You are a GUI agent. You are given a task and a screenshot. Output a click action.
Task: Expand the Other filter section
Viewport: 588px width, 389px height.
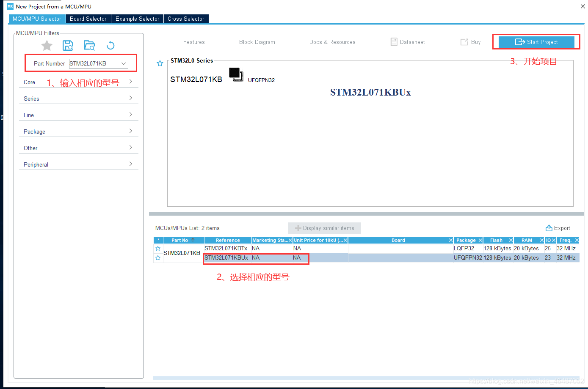tap(79, 148)
